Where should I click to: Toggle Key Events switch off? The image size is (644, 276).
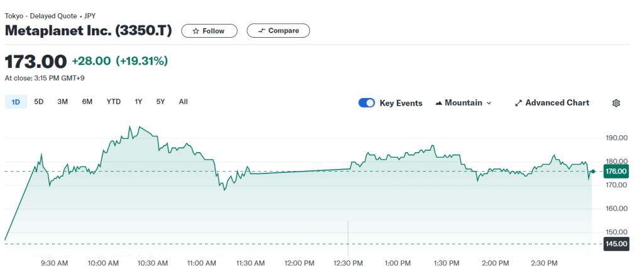coord(367,103)
